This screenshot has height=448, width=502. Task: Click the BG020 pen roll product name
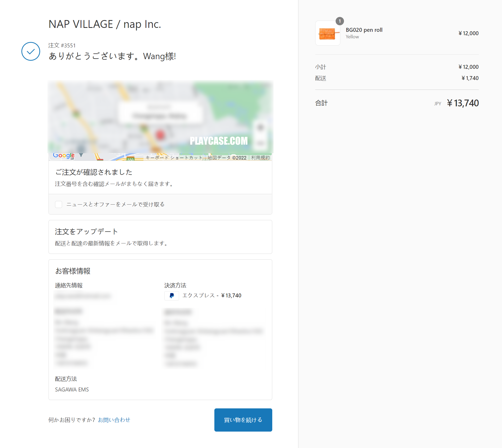[364, 30]
